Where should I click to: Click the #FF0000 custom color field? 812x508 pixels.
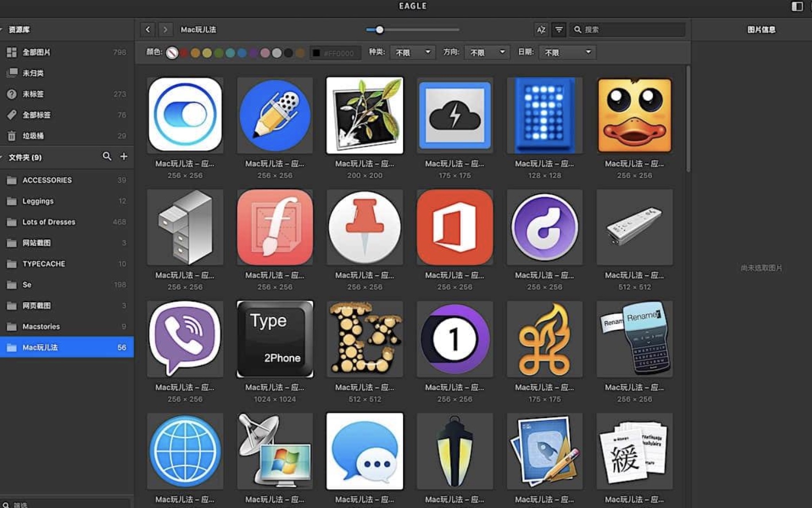click(x=335, y=53)
